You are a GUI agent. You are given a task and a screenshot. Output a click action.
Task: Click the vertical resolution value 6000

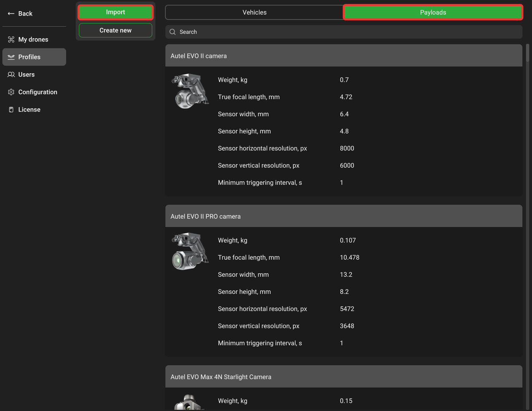[347, 165]
